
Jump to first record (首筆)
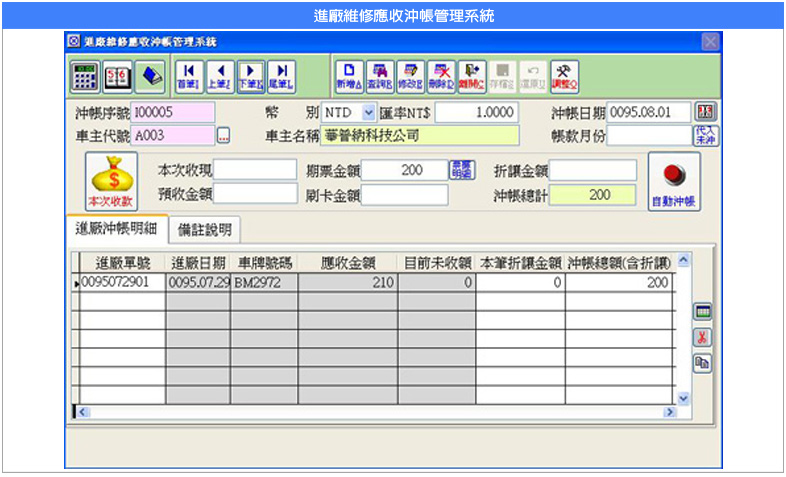point(188,75)
